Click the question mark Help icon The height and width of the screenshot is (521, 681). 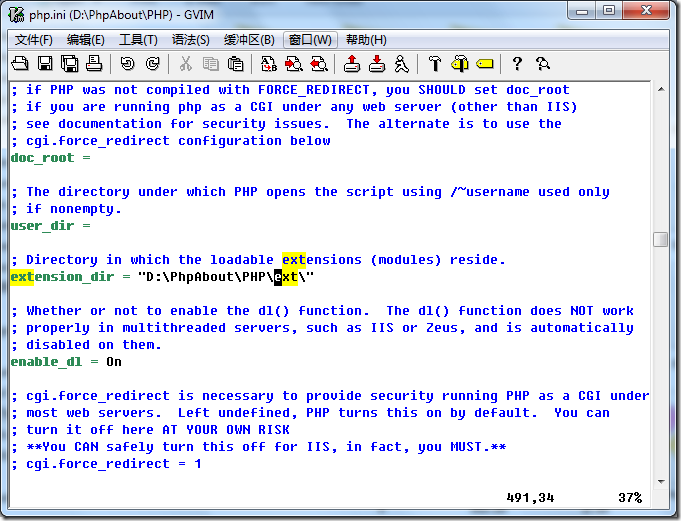coord(517,64)
